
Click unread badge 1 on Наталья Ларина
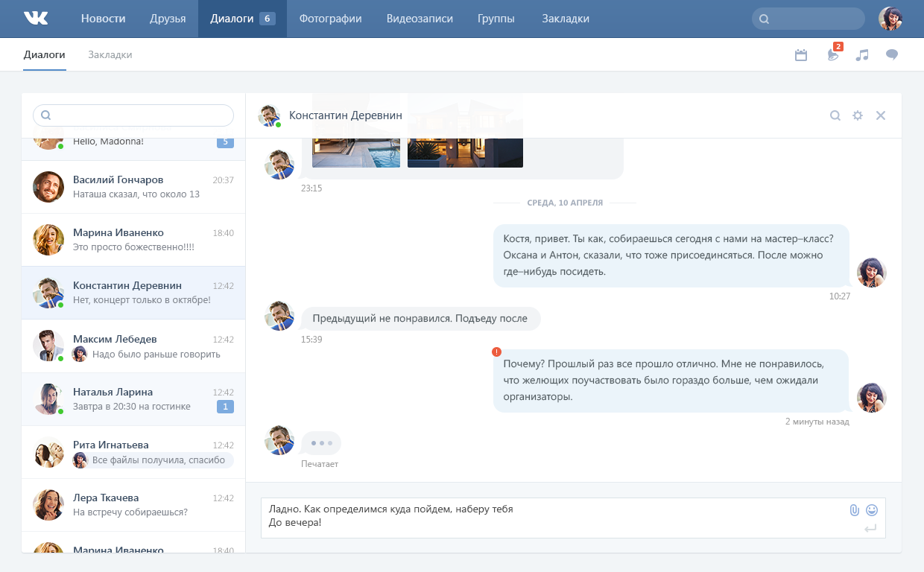point(225,407)
